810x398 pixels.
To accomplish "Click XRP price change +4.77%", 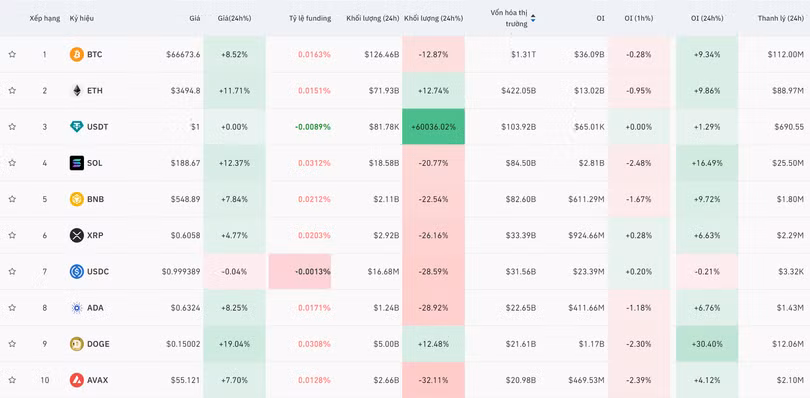I will [x=235, y=235].
